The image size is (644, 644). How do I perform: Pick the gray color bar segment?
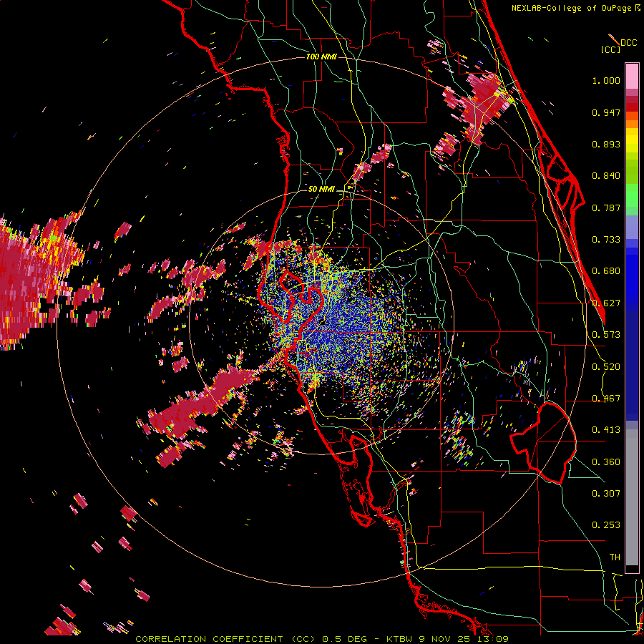[x=632, y=497]
